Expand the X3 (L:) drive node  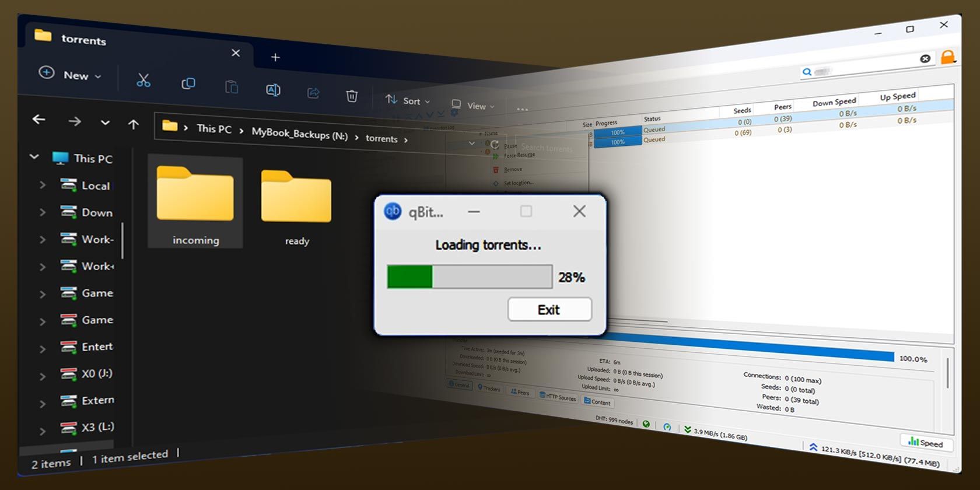pyautogui.click(x=42, y=431)
